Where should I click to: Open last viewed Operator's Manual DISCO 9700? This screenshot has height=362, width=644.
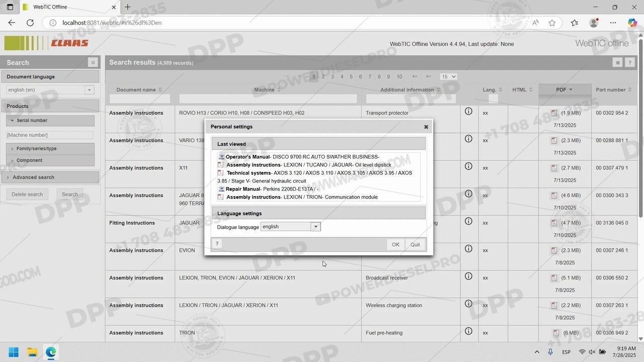[299, 157]
